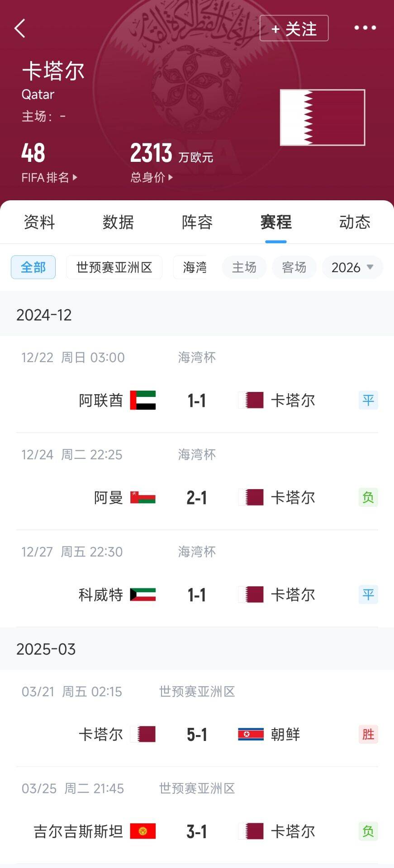Image resolution: width=394 pixels, height=868 pixels.
Task: Select the 全部 filter chip
Action: click(x=33, y=267)
